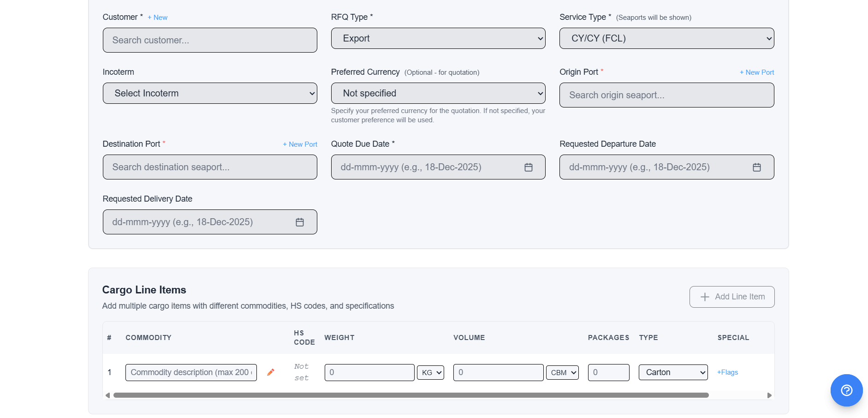Click + New next to Customer
The height and width of the screenshot is (418, 868).
157,17
